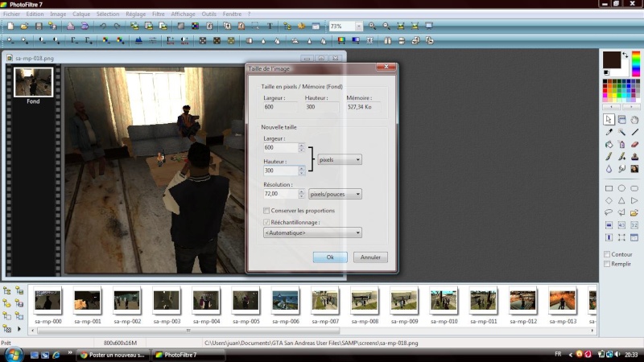This screenshot has height=362, width=644.
Task: Switch to Poster un nouveau taskbar window
Action: tap(113, 355)
